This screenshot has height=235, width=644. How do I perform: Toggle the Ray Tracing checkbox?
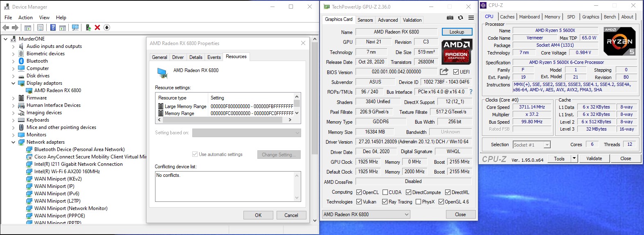385,202
